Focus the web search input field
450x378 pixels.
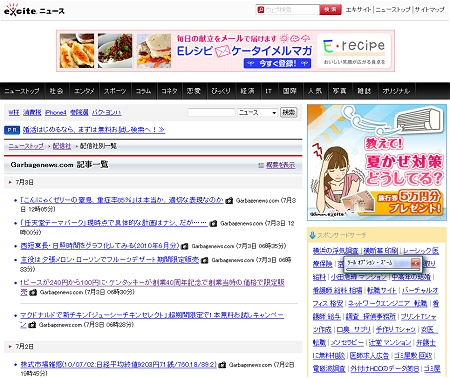click(x=292, y=10)
